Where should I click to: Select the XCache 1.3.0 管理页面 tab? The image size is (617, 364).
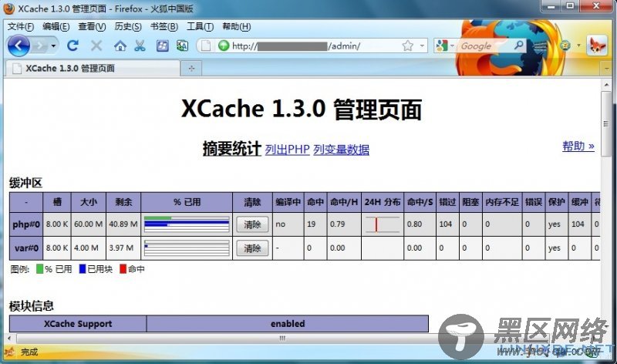[x=93, y=69]
